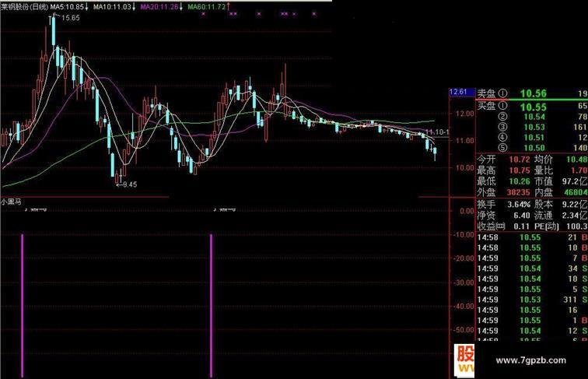This screenshot has height=379, width=588.
Task: Select the 14:58 trade with volume 10
Action: coord(532,247)
